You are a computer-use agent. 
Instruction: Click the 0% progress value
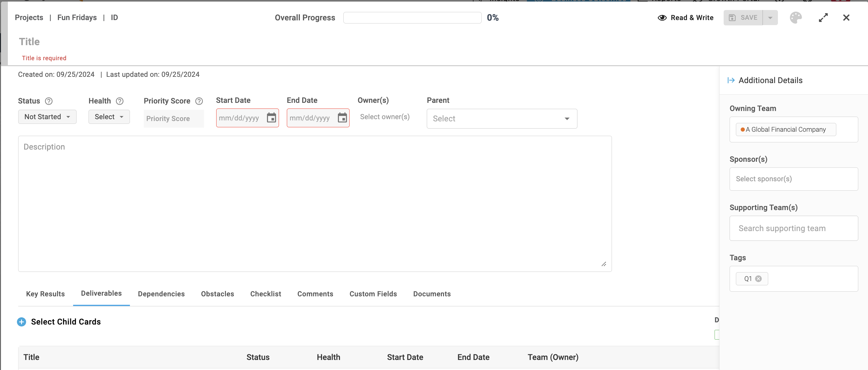coord(493,18)
